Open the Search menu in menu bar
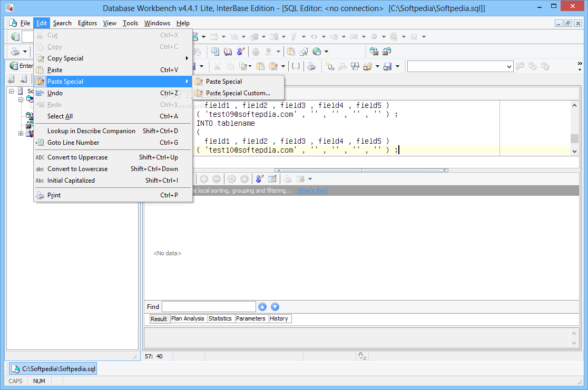 pyautogui.click(x=62, y=23)
